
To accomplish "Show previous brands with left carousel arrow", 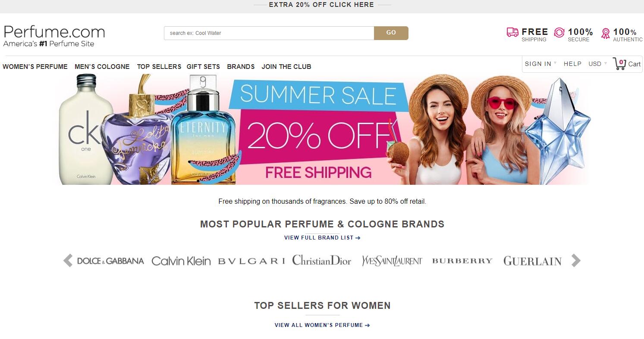I will [x=68, y=261].
